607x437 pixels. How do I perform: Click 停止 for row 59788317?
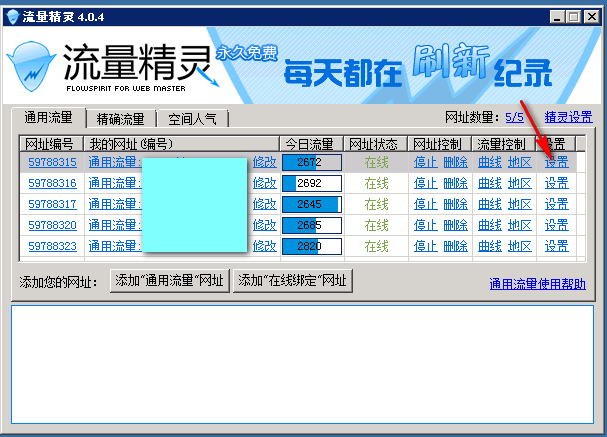[425, 204]
